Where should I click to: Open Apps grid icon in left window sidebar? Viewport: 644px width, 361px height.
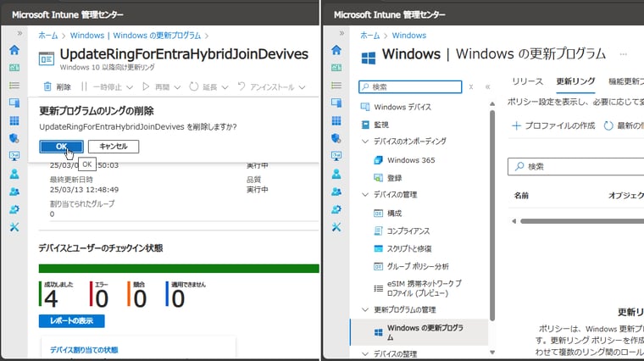[x=14, y=120]
